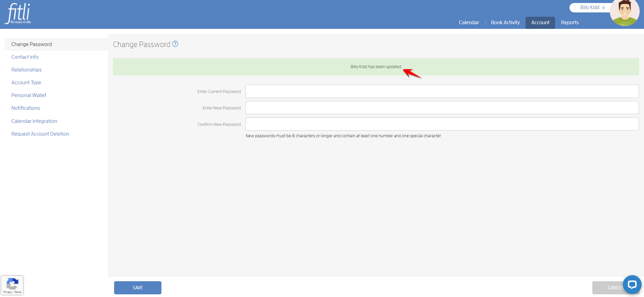This screenshot has width=644, height=297.
Task: Click the fitli logo
Action: 18,14
